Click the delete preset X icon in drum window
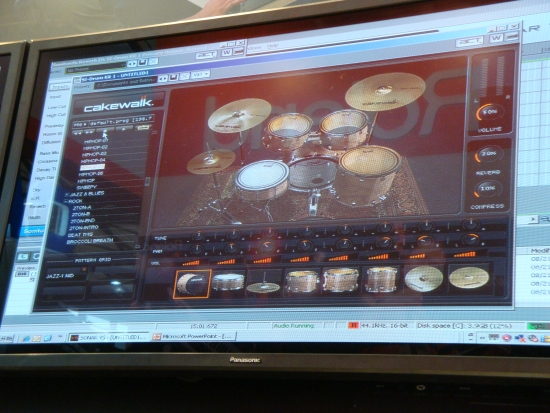Viewport: 550px width, 413px height. click(185, 76)
